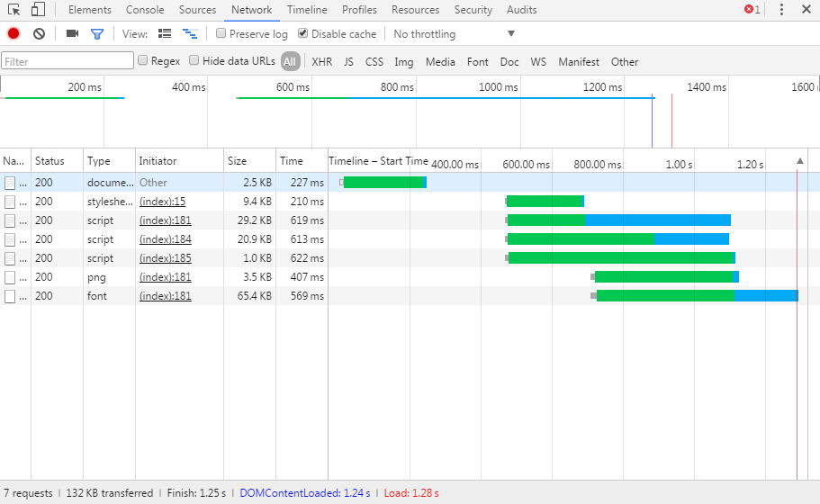Viewport: 820px width, 504px height.
Task: Open the Console tab
Action: click(x=145, y=9)
